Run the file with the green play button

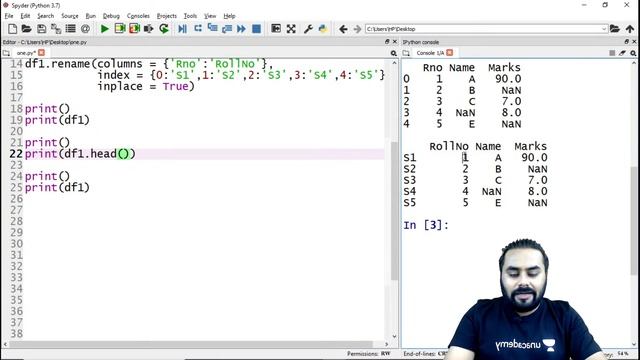click(104, 29)
